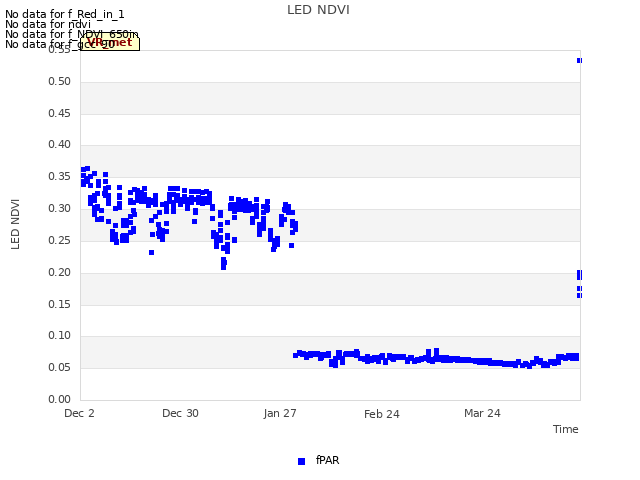The image size is (640, 480).
Task: Click the Dec 30 date tick label
Action: [180, 413]
